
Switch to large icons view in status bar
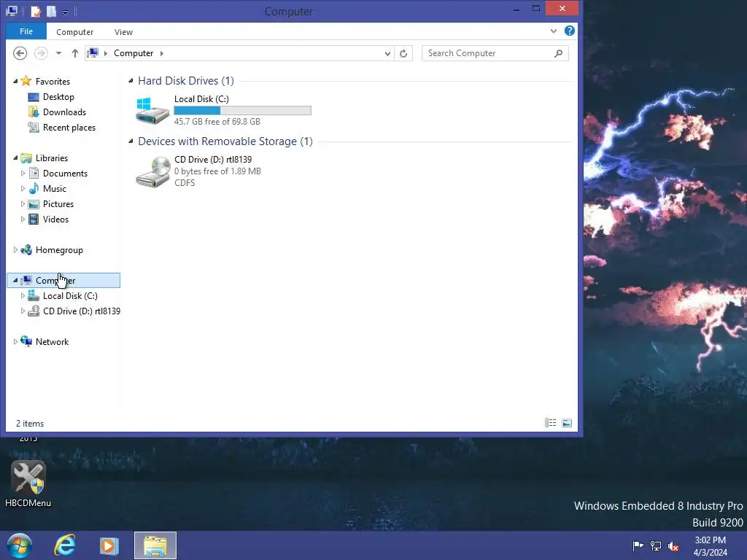pyautogui.click(x=567, y=423)
